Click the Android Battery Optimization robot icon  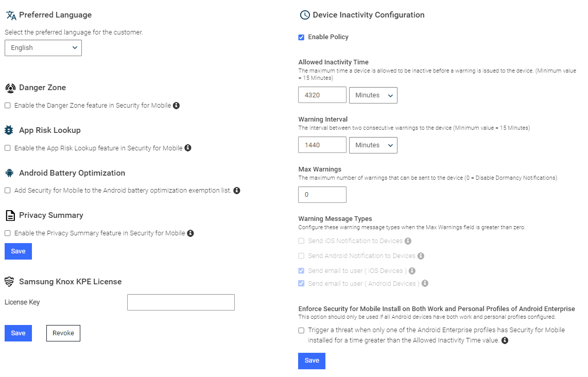[10, 173]
